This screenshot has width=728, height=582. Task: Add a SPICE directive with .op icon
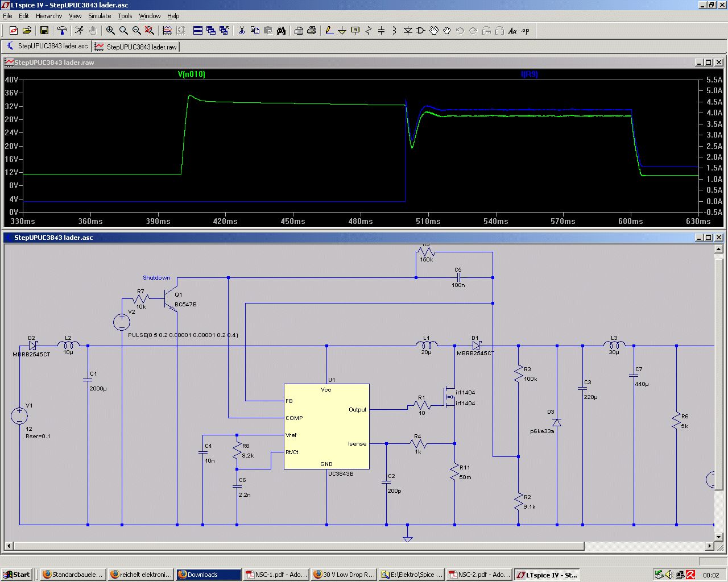(x=526, y=31)
